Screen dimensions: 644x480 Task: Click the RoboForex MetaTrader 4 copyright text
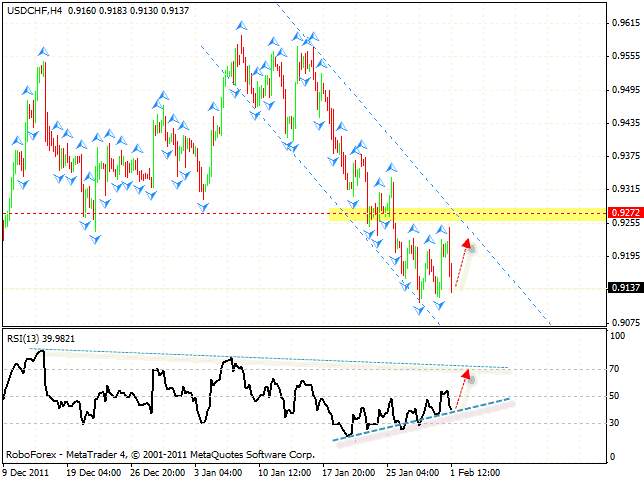(160, 453)
